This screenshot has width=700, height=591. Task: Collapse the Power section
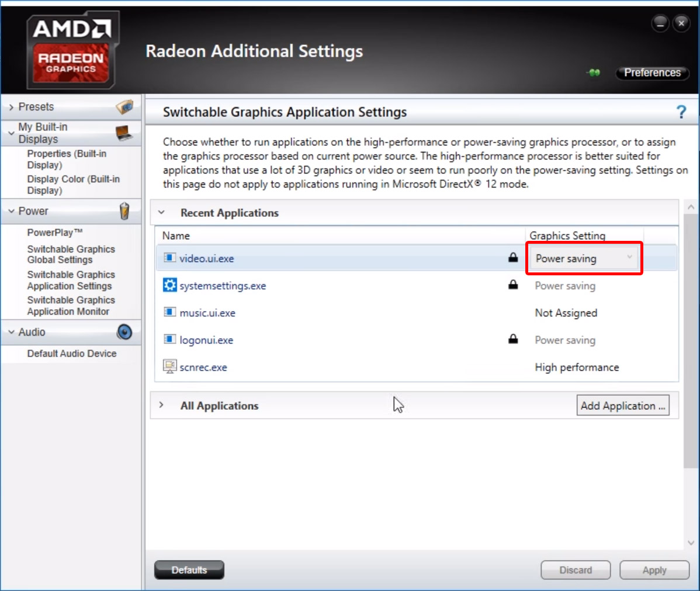[12, 211]
